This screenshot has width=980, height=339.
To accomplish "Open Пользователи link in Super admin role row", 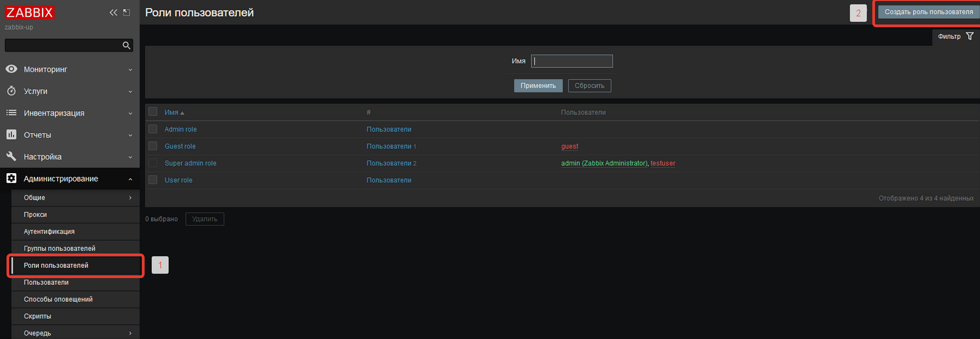I will pos(389,163).
